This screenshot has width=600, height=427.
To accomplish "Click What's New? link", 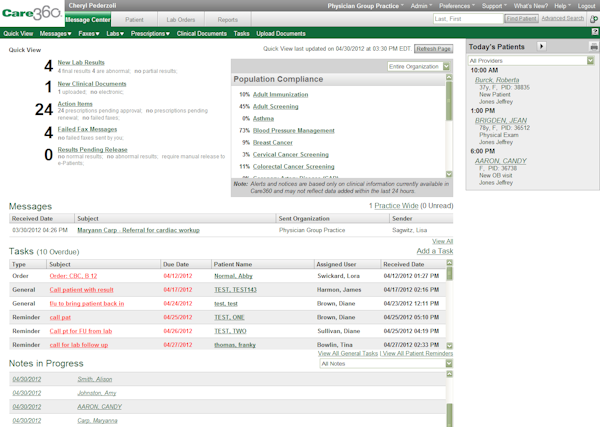I will click(531, 6).
